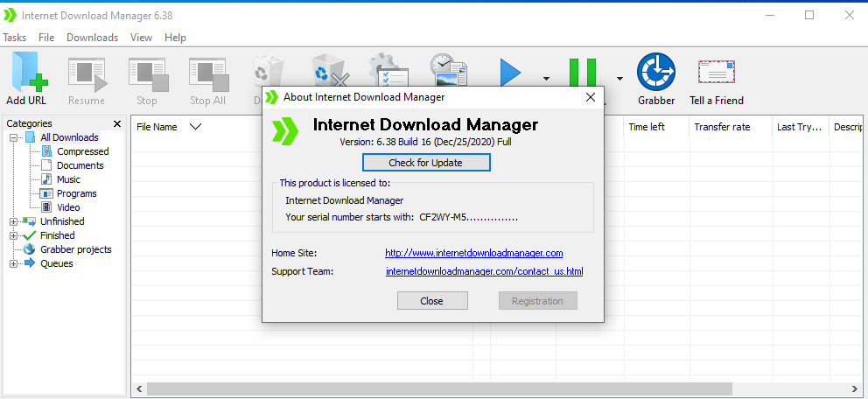Click the Stop toolbar icon
Viewport: 868px width, 399px height.
click(x=147, y=75)
